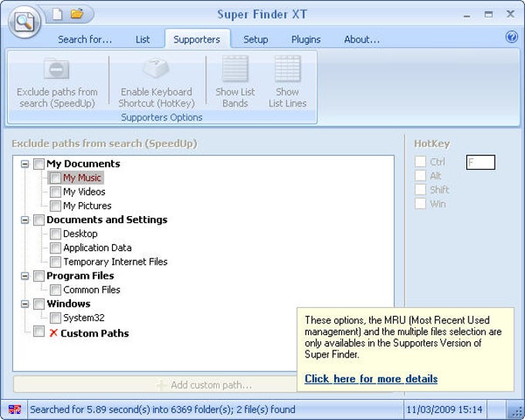
Task: Click the Exclude paths from search icon
Action: [x=56, y=68]
